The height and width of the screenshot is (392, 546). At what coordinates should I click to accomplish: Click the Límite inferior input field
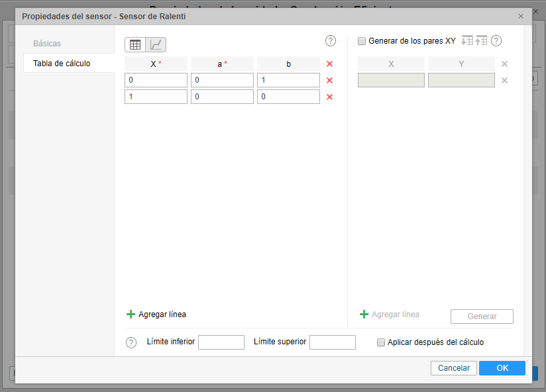(221, 342)
